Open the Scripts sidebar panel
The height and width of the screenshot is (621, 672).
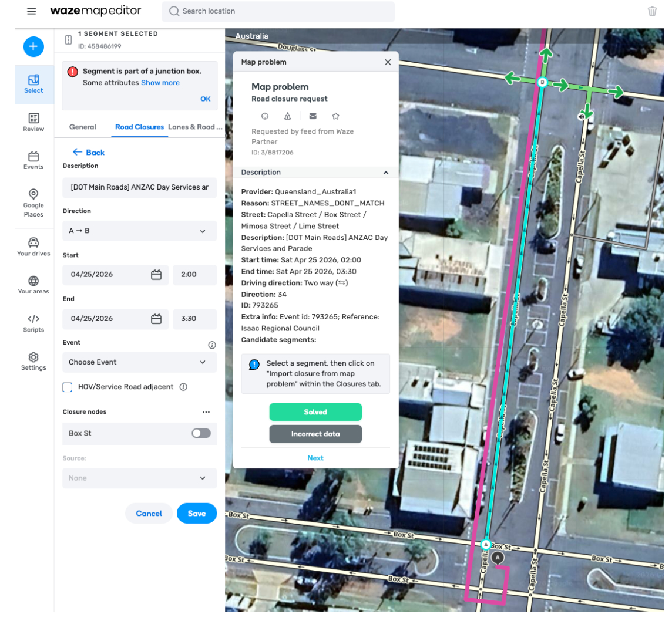coord(33,323)
